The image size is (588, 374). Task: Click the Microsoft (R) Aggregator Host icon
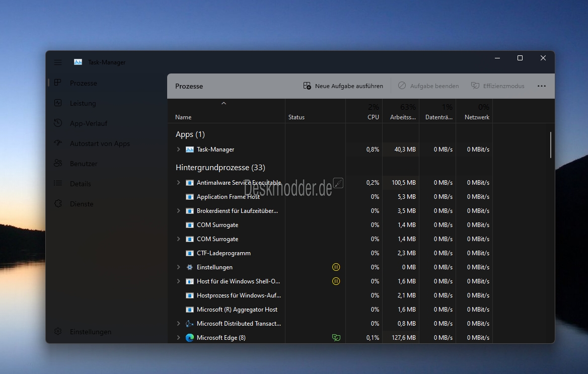point(190,310)
